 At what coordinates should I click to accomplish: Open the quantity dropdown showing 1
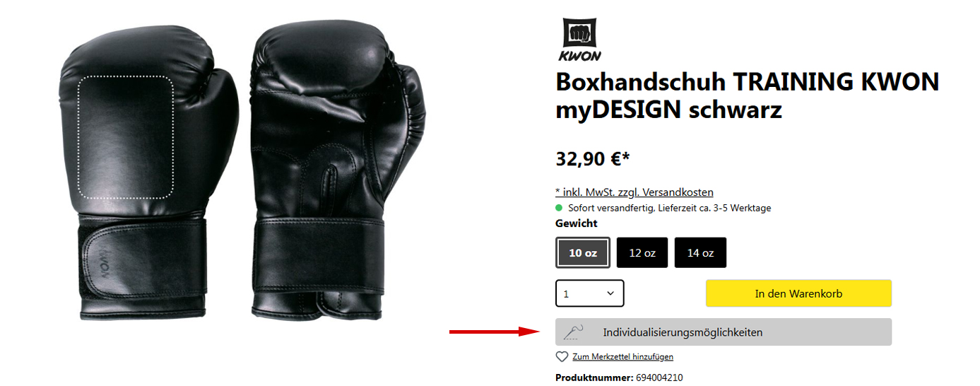(590, 293)
